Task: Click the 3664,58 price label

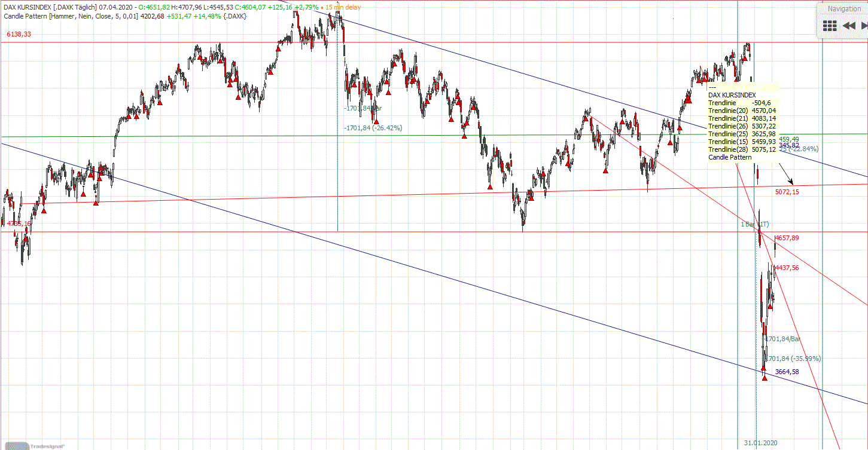Action: [788, 372]
